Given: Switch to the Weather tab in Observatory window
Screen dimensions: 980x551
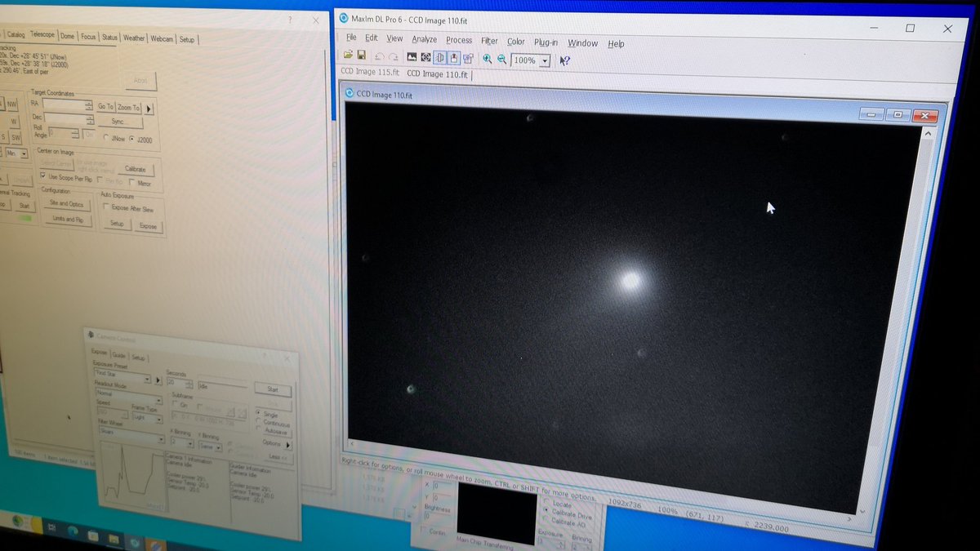Looking at the screenshot, I should pos(134,38).
